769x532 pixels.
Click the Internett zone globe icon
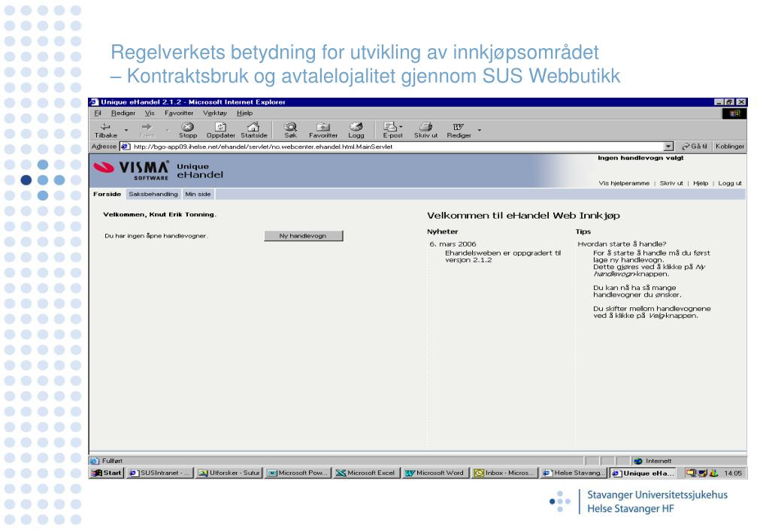pyautogui.click(x=638, y=461)
